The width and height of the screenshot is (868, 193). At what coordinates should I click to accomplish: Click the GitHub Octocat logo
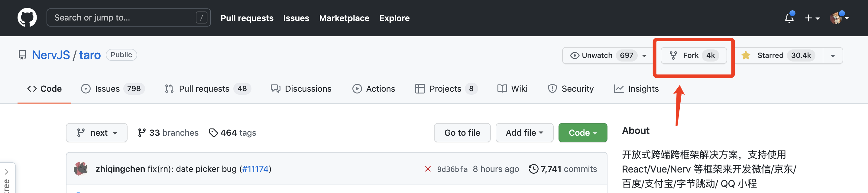pos(27,17)
